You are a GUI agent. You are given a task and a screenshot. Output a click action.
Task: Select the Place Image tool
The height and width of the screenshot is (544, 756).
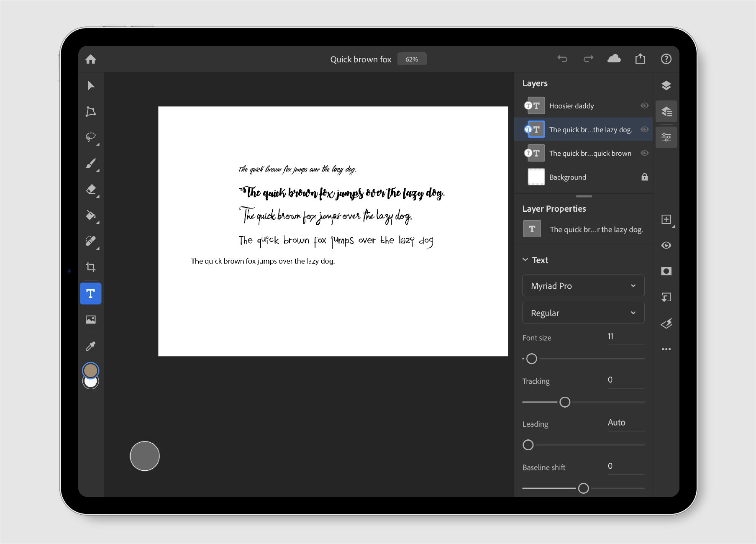[90, 319]
